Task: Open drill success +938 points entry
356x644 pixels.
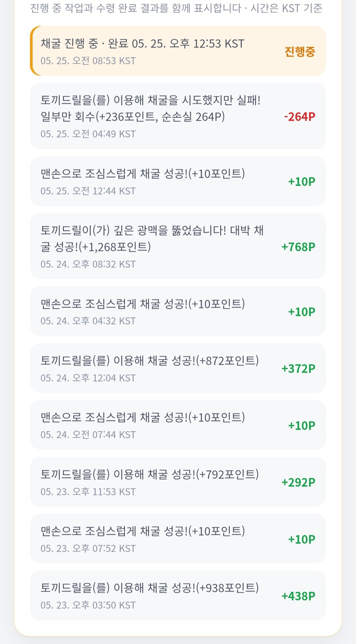Action: (x=178, y=596)
